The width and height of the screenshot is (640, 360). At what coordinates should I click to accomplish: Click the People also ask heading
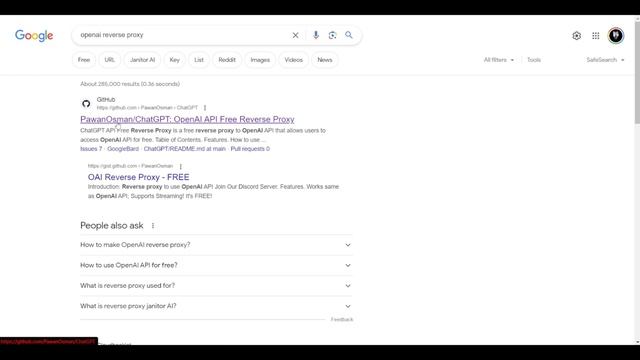(112, 226)
